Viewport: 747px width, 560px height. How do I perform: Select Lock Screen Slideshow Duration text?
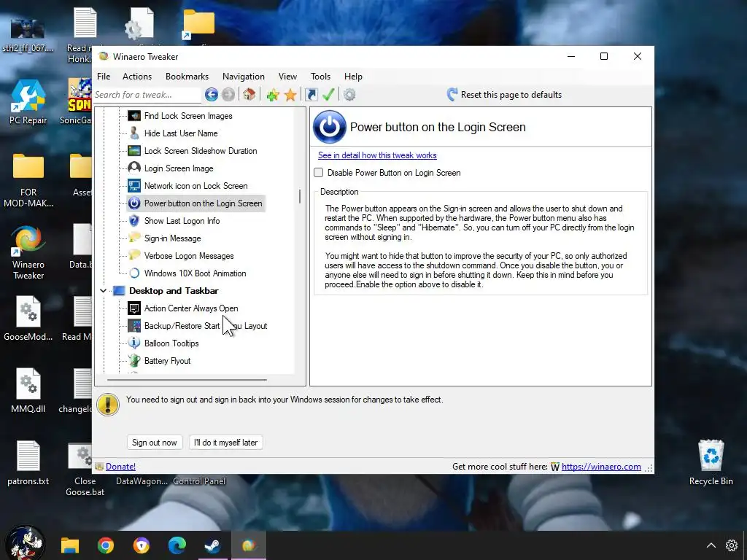coord(201,151)
